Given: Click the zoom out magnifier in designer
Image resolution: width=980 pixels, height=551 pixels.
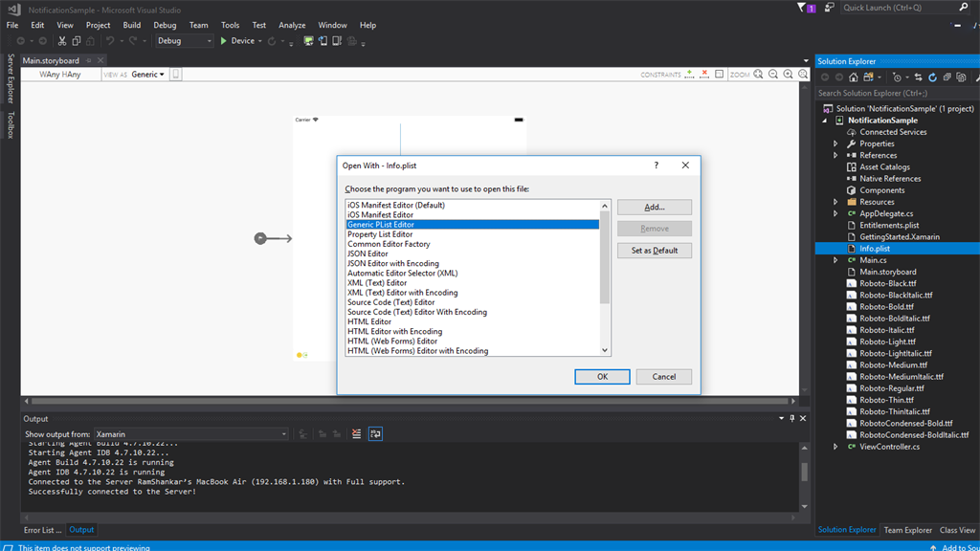Looking at the screenshot, I should pyautogui.click(x=773, y=74).
